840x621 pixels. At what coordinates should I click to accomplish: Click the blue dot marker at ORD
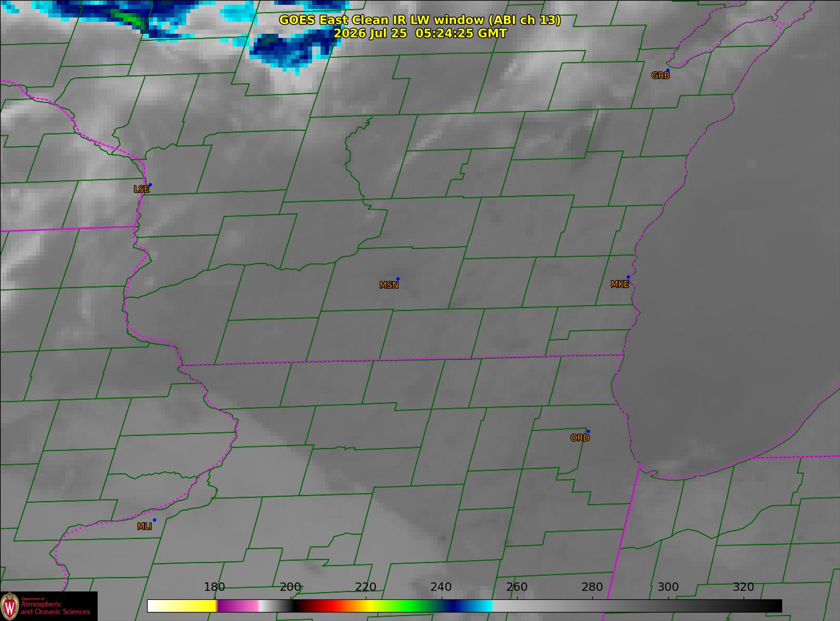pos(588,431)
